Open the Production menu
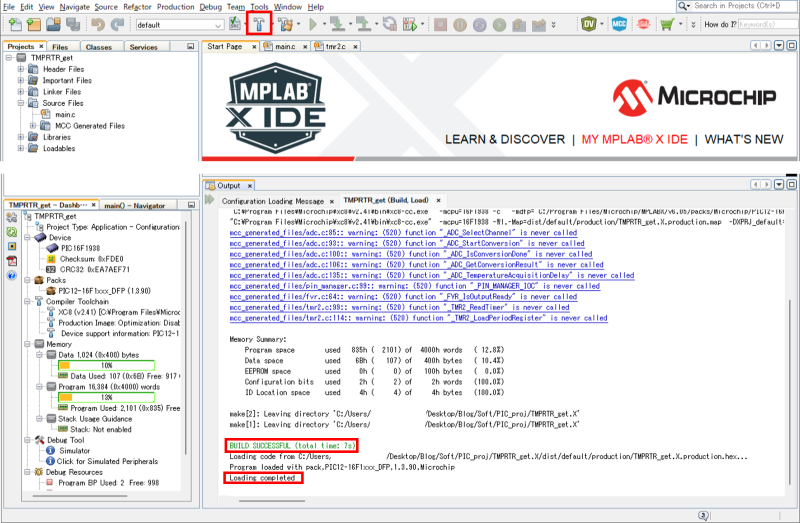 point(176,6)
